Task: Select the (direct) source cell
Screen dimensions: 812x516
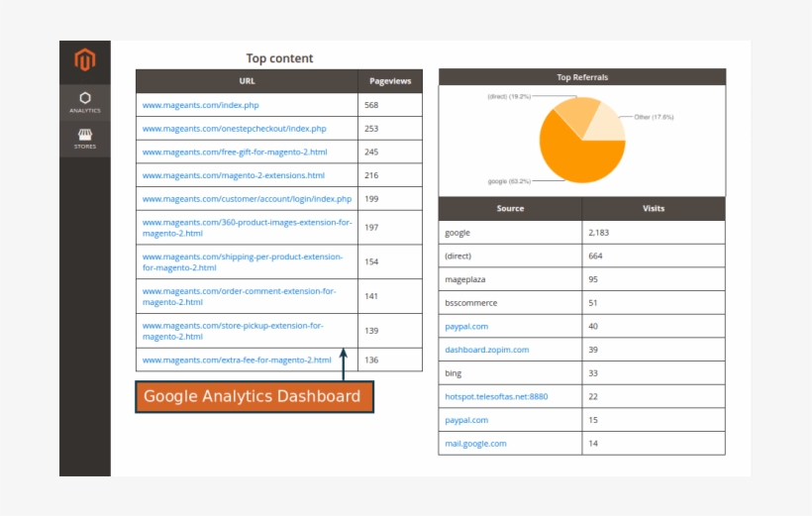Action: pos(510,256)
